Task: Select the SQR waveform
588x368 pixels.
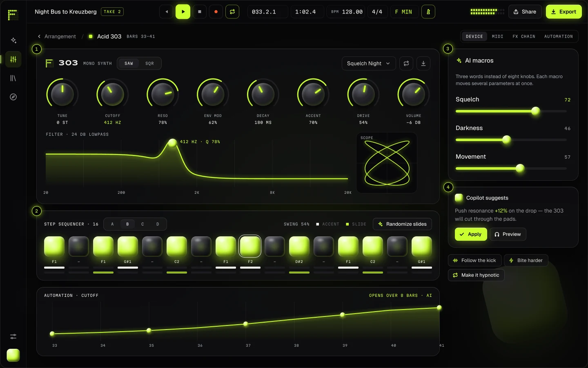Action: (x=150, y=63)
